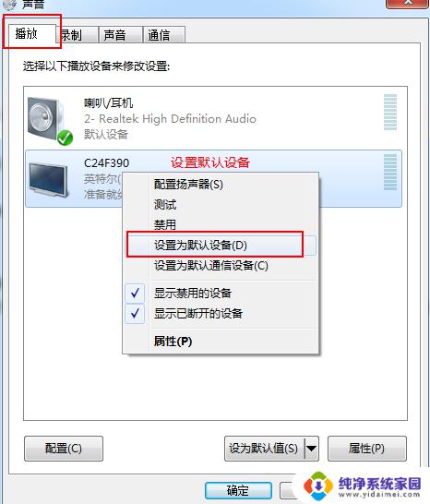Click the configure (C) button

pyautogui.click(x=64, y=448)
